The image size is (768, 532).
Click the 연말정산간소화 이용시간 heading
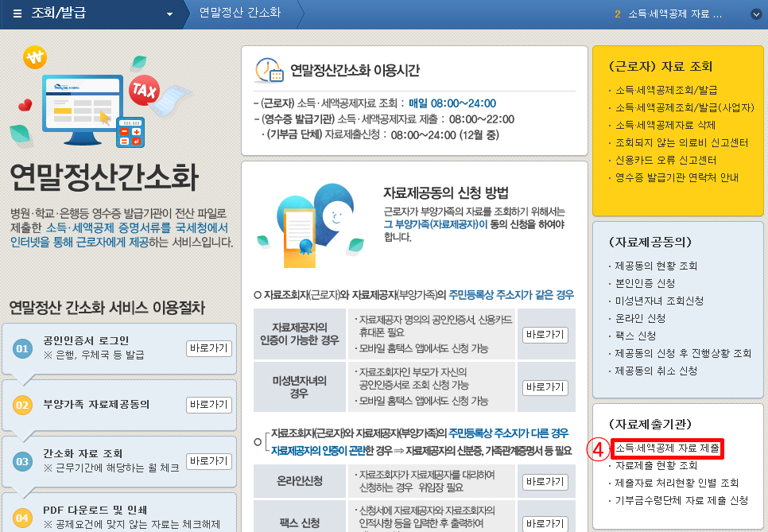(355, 71)
